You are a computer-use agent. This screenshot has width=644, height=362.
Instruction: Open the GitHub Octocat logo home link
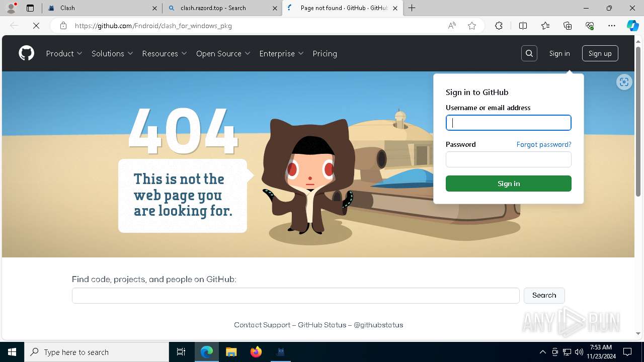[x=27, y=53]
